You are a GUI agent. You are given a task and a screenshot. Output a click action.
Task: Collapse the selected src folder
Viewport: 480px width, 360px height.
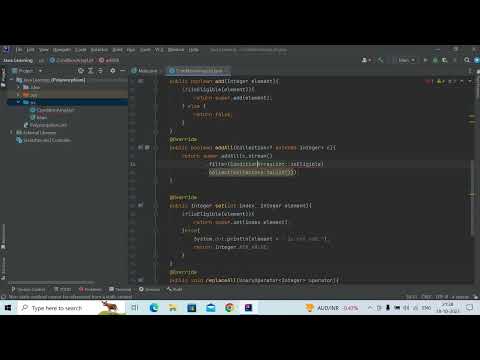point(18,102)
